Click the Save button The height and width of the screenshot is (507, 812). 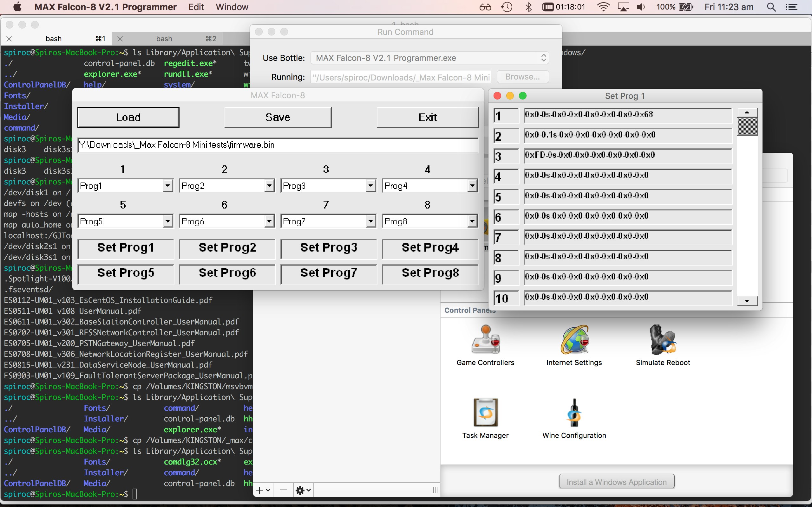278,117
